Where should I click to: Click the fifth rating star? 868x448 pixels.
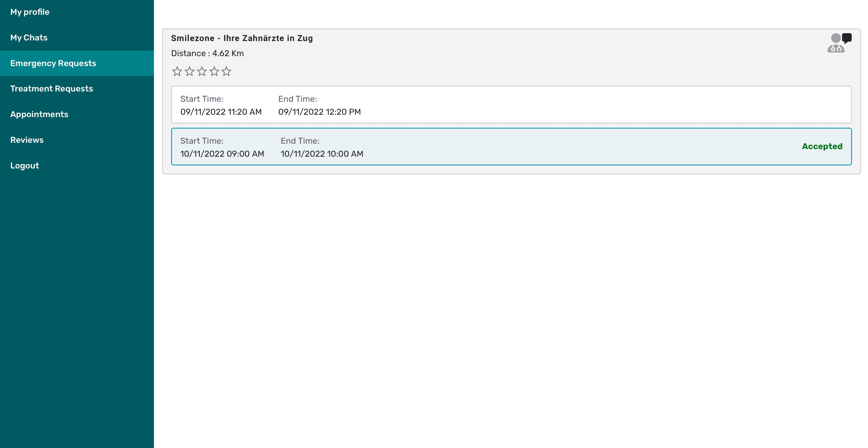[226, 72]
